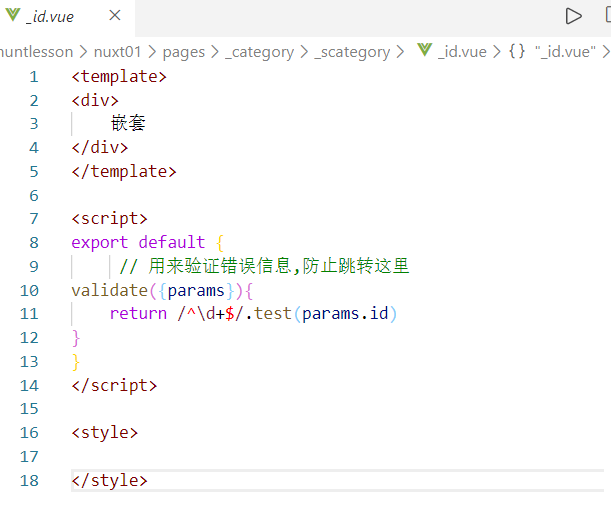Click params.id in the return statement
This screenshot has width=611, height=506.
pyautogui.click(x=345, y=313)
